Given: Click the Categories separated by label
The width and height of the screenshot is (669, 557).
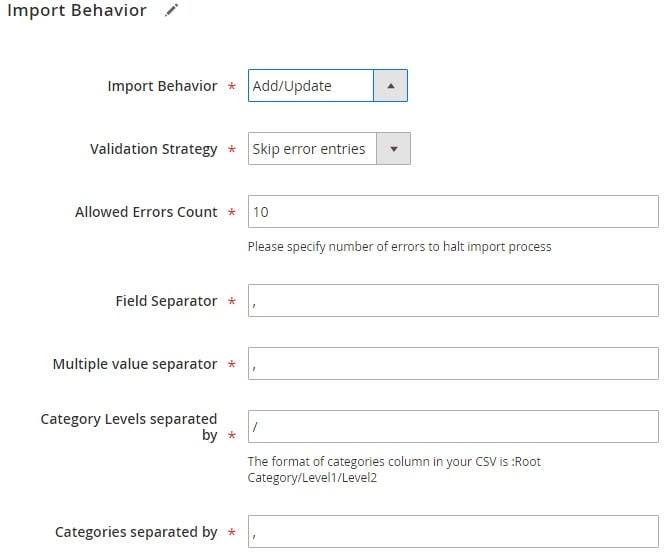Looking at the screenshot, I should pyautogui.click(x=136, y=532).
